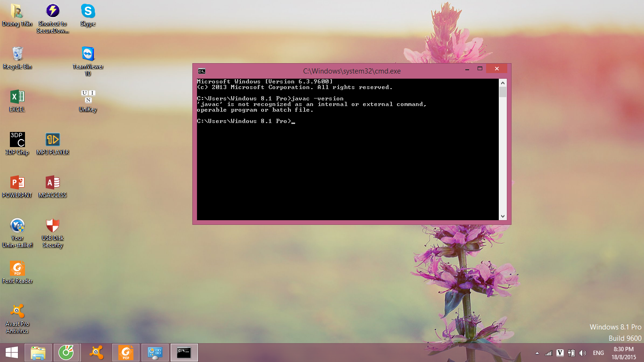Click the Windows Start button

(11, 353)
